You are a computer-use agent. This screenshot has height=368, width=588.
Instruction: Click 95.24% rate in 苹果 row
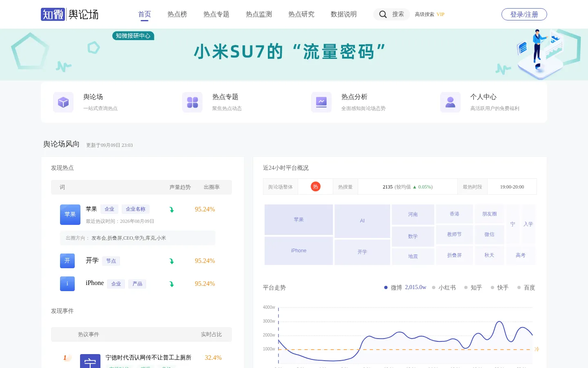click(x=205, y=209)
